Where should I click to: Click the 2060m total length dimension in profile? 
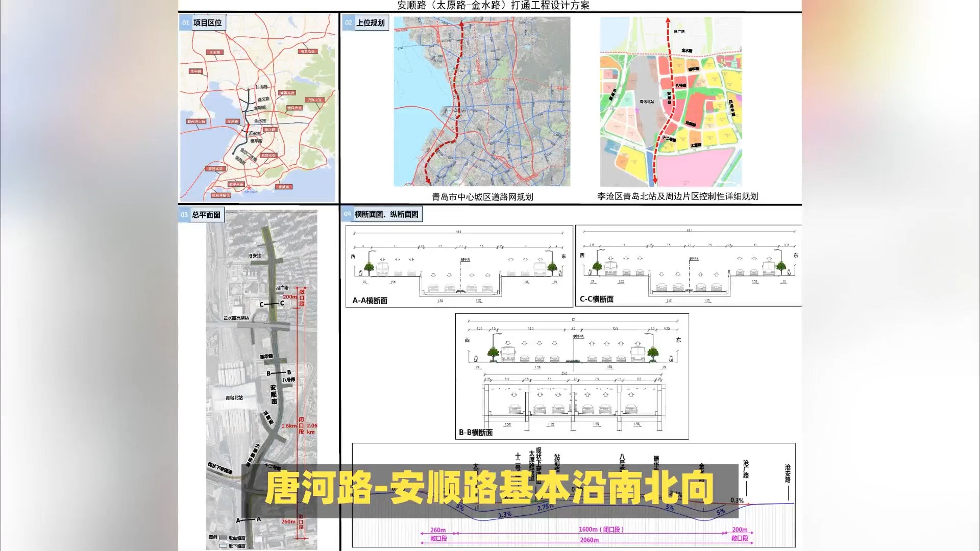(x=590, y=540)
